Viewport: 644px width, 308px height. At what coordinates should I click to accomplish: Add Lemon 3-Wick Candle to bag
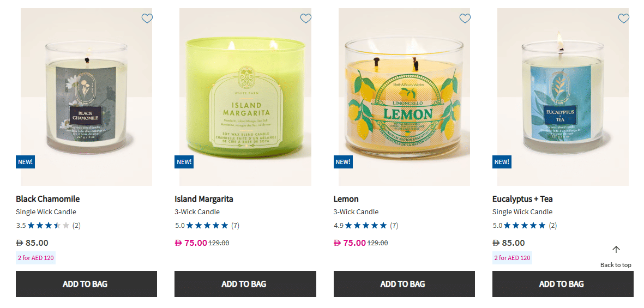(404, 284)
